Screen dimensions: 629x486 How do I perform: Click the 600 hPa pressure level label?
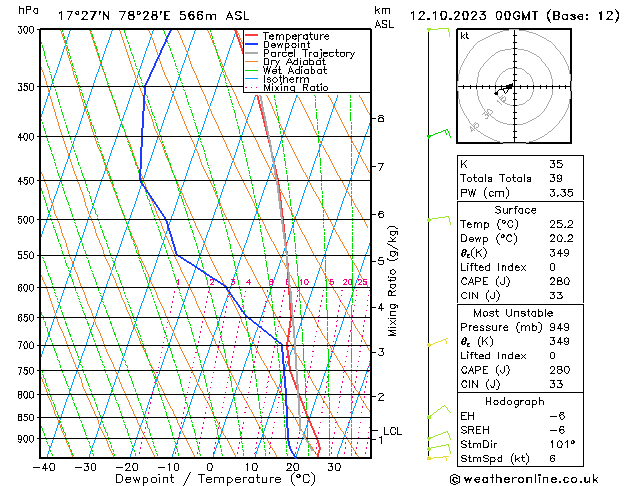[28, 288]
